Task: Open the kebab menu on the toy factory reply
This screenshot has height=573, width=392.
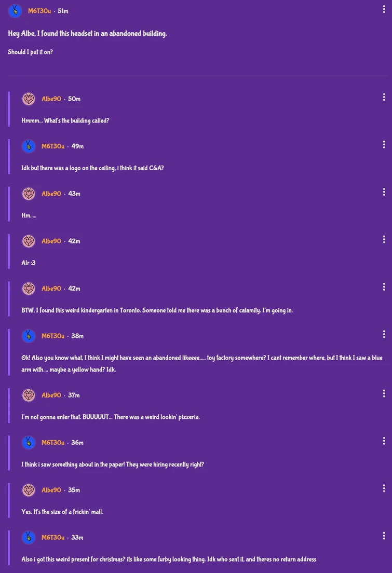Action: tap(384, 334)
